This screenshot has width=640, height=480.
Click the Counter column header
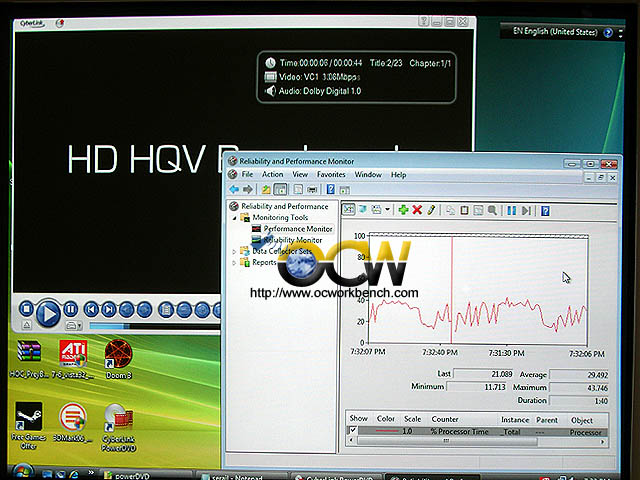(444, 419)
